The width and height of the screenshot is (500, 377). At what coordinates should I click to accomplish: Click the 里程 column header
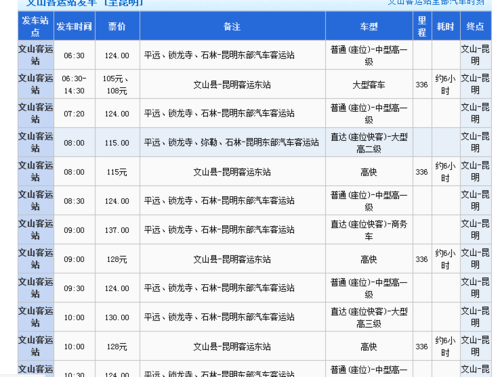click(422, 26)
